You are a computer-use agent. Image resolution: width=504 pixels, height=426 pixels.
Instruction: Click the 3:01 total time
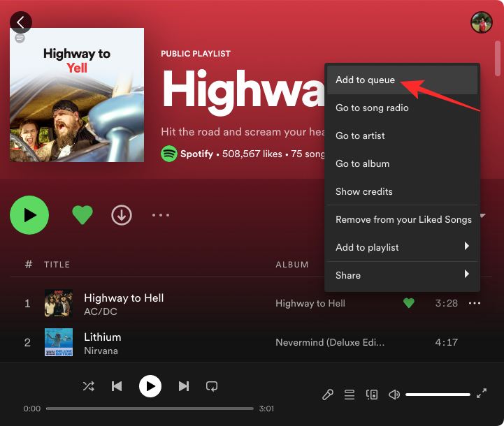click(x=266, y=409)
